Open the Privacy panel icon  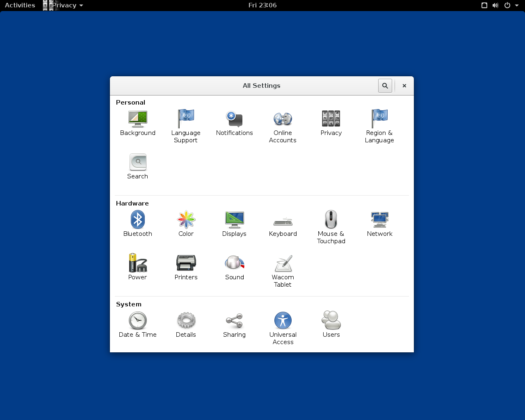331,123
